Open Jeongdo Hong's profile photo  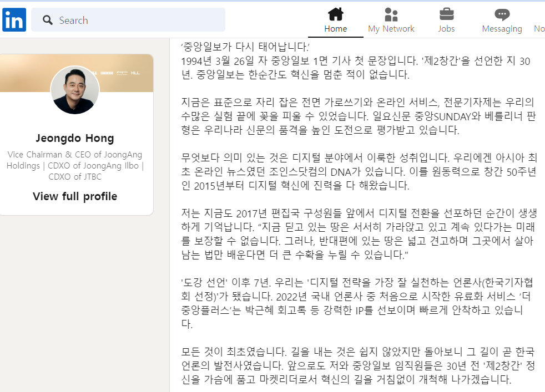(75, 90)
